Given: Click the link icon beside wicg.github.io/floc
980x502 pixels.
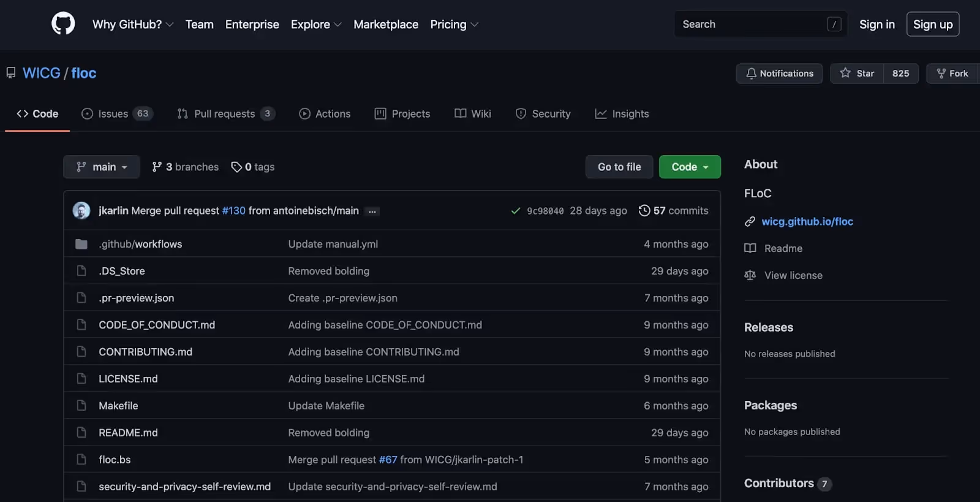Looking at the screenshot, I should pyautogui.click(x=750, y=221).
